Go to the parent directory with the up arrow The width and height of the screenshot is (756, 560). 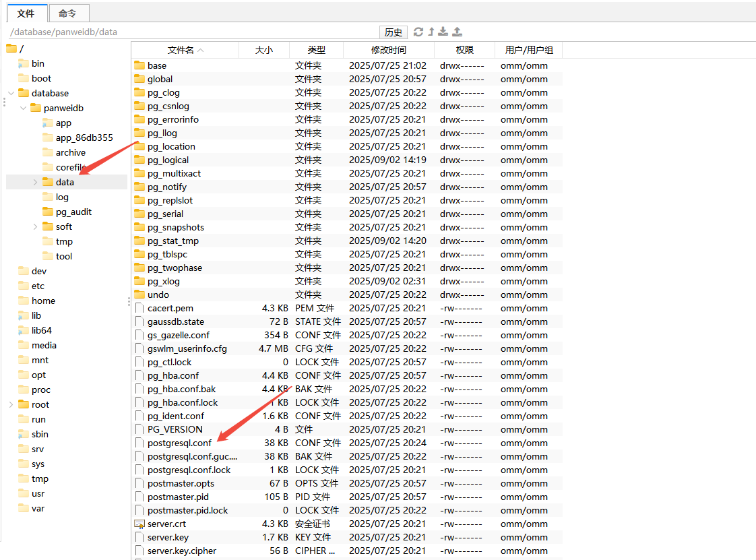(431, 32)
